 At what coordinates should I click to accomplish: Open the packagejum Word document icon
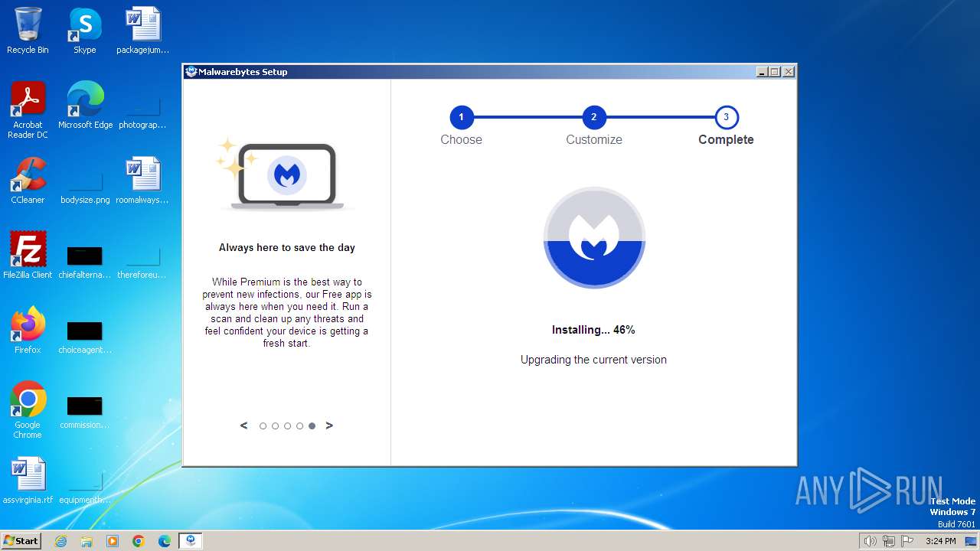(x=142, y=31)
